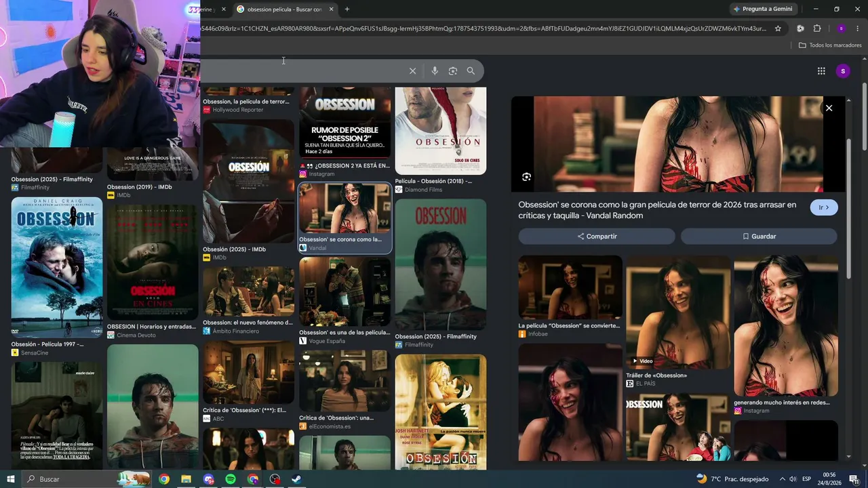Open Pregunta a Gemini
Image resolution: width=868 pixels, height=488 pixels.
(762, 9)
